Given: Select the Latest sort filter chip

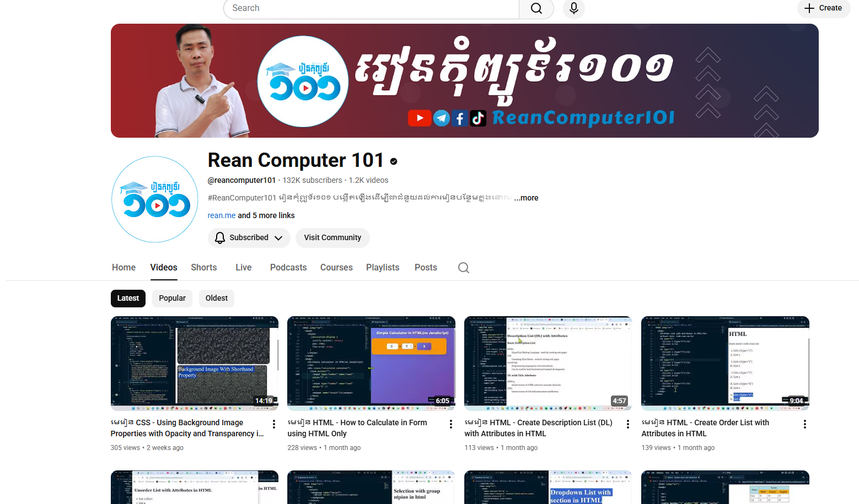Looking at the screenshot, I should (x=128, y=298).
